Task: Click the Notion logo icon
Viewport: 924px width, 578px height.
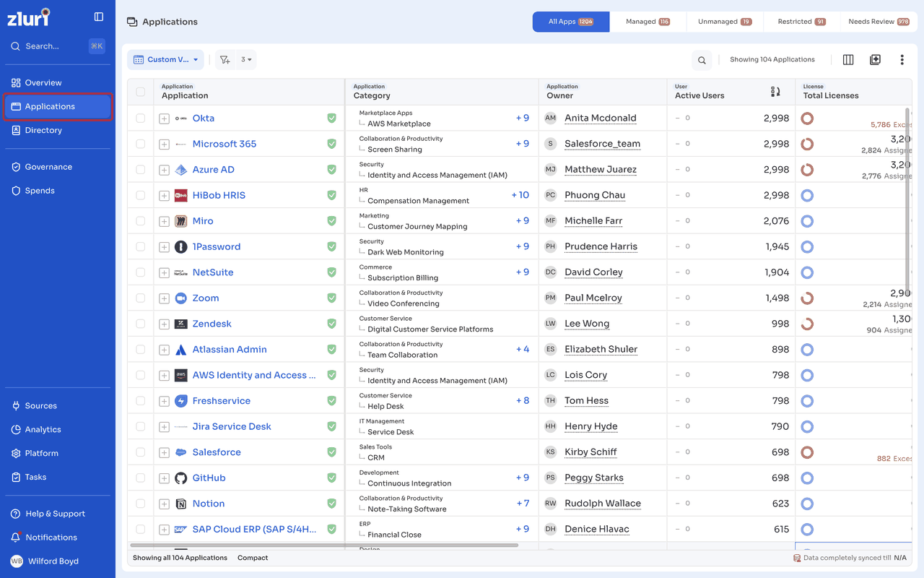Action: point(181,504)
